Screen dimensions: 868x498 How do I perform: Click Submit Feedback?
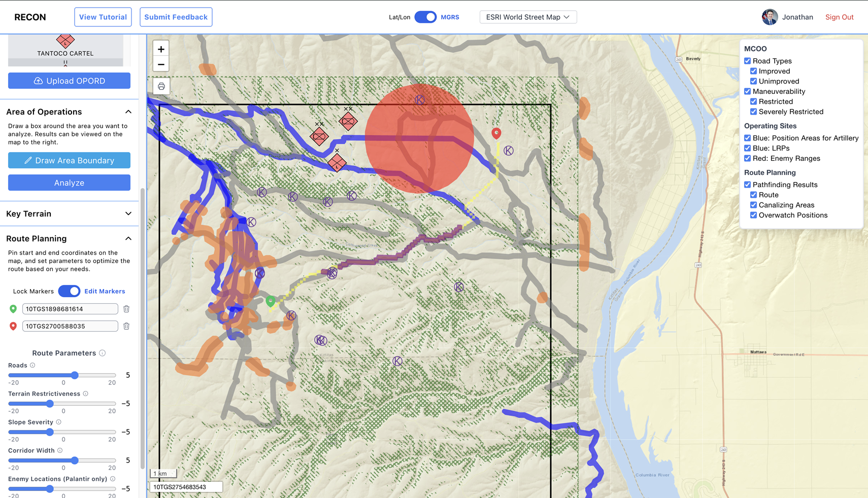(176, 17)
